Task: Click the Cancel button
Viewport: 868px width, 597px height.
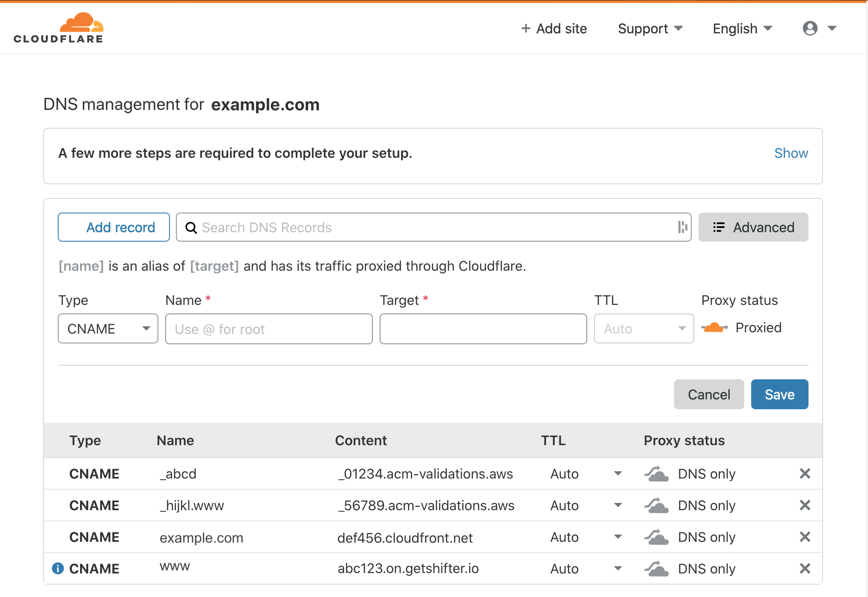Action: [x=709, y=394]
